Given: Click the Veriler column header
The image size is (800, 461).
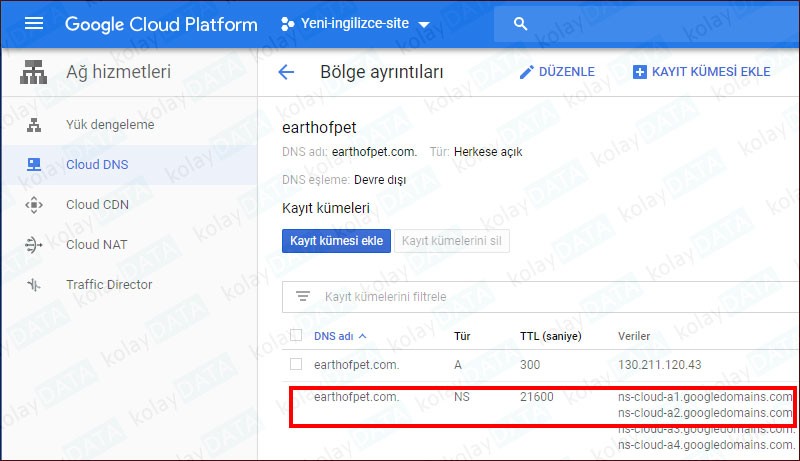Looking at the screenshot, I should (634, 336).
